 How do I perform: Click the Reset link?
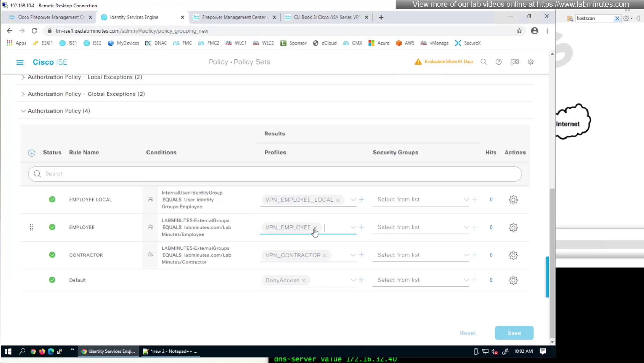click(x=468, y=333)
